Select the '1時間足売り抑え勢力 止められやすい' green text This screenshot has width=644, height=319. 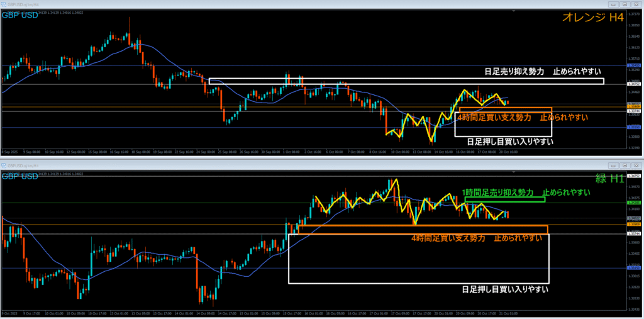(526, 193)
